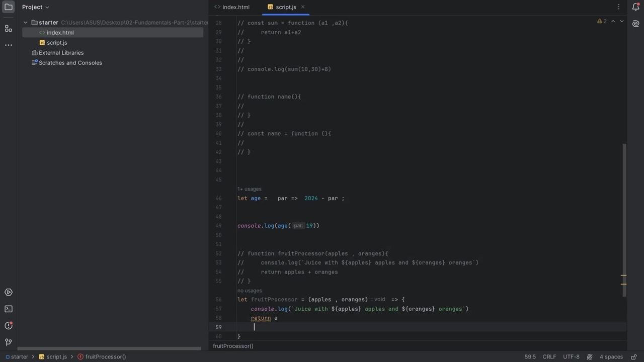644x362 pixels.
Task: Open the 4 spaces indent dropdown
Action: (611, 357)
